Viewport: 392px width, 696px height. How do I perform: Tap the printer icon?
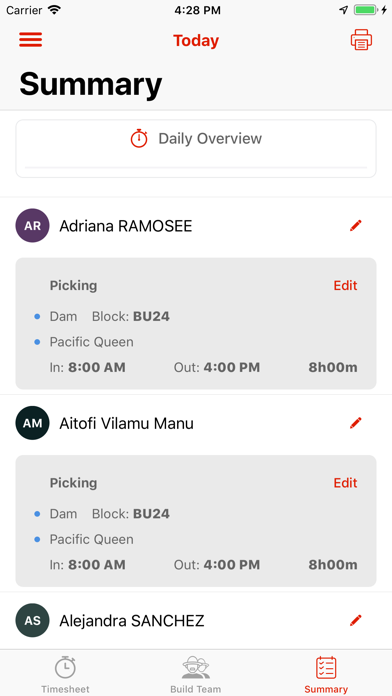pos(361,40)
